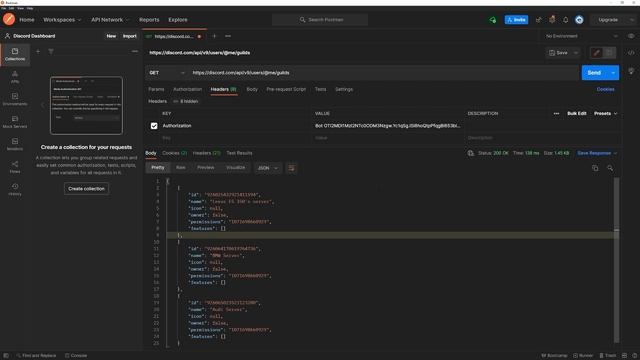Switch to the Authorization tab

[x=187, y=89]
